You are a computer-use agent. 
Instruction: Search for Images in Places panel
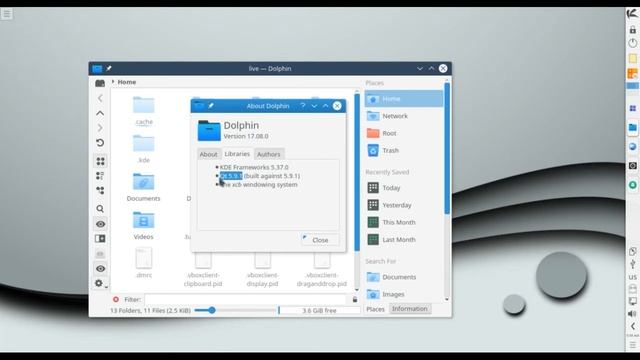(403, 294)
